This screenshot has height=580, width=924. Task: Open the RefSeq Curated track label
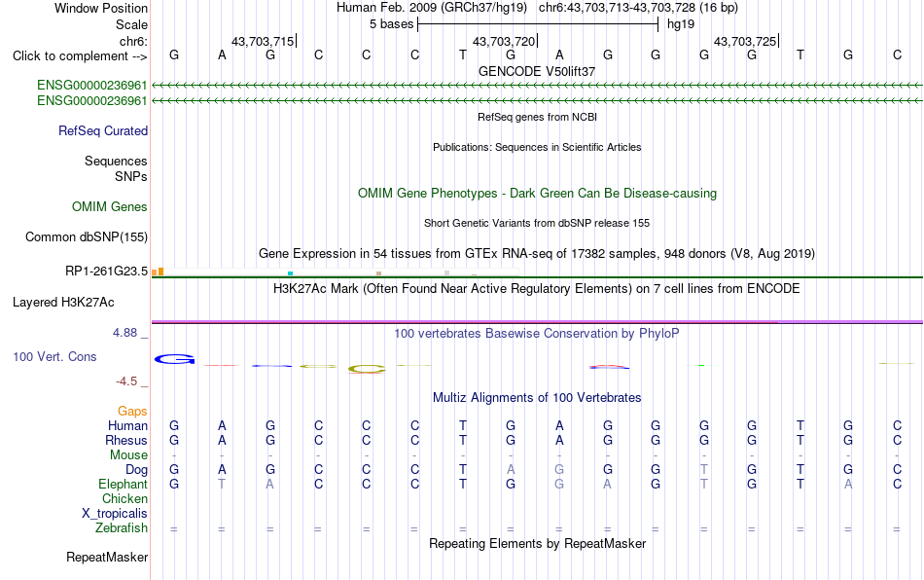[x=102, y=130]
